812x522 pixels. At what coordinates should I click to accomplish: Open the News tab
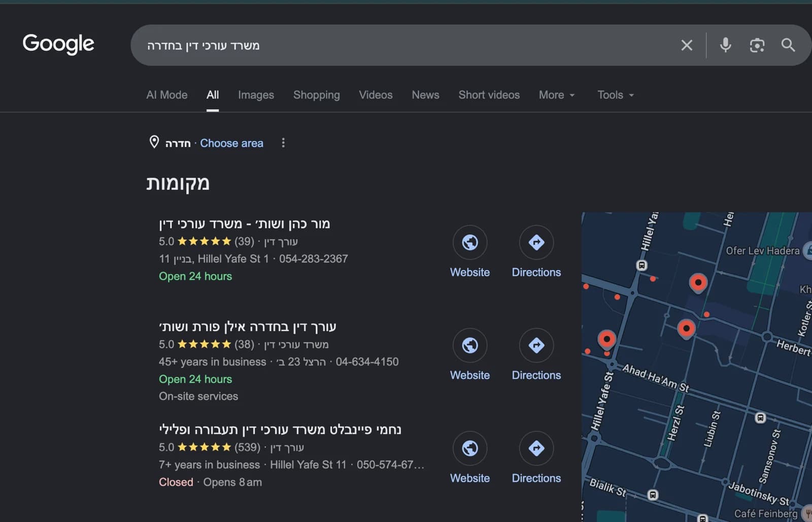tap(425, 95)
